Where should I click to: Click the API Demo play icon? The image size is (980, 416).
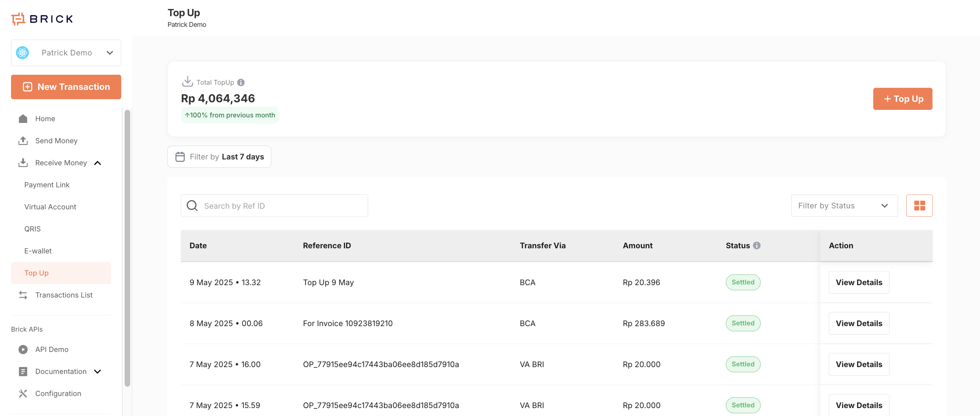pyautogui.click(x=23, y=350)
